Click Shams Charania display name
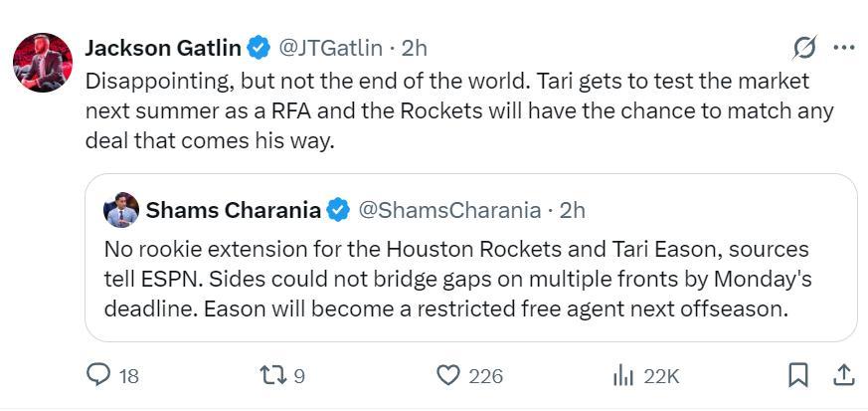 pyautogui.click(x=233, y=210)
